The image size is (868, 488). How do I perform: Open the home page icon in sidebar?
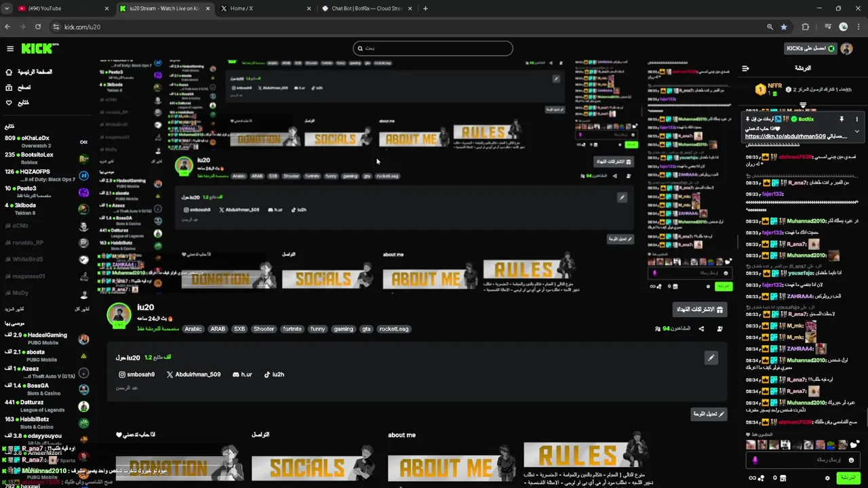9,72
